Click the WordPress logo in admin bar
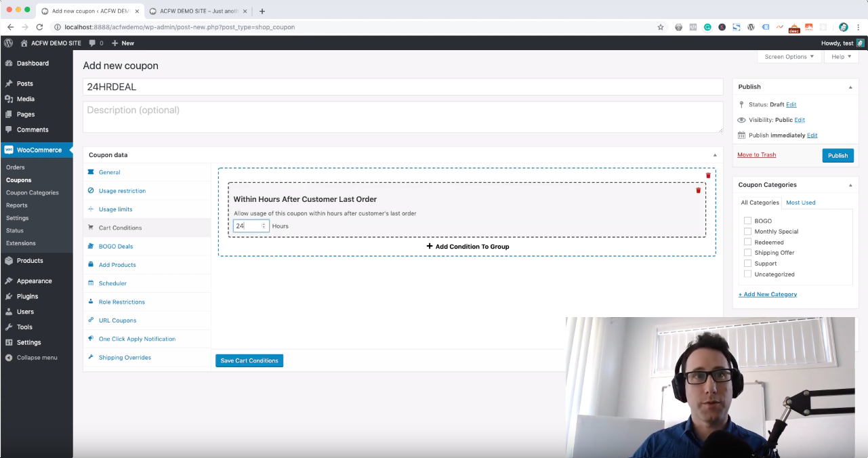This screenshot has height=458, width=868. click(8, 43)
